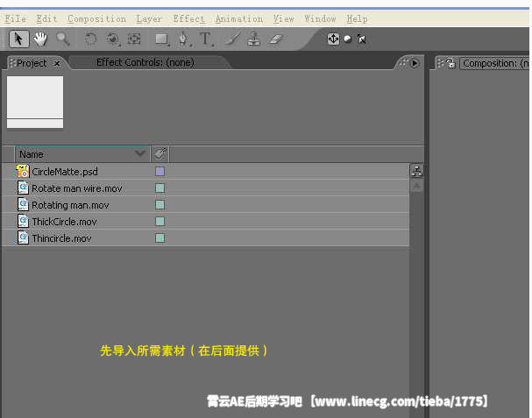Click the Local Axis Mode icon
Viewport: 532px width, 418px height.
click(x=333, y=39)
